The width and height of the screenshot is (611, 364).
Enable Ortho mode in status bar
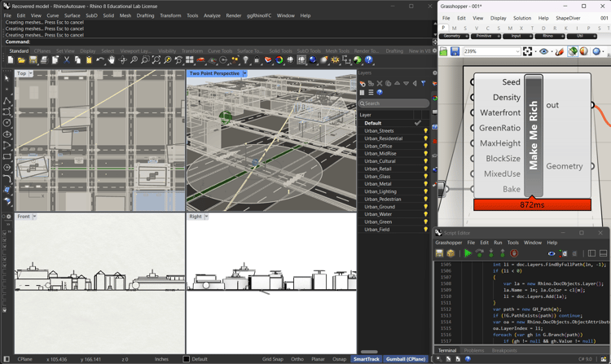coord(297,359)
